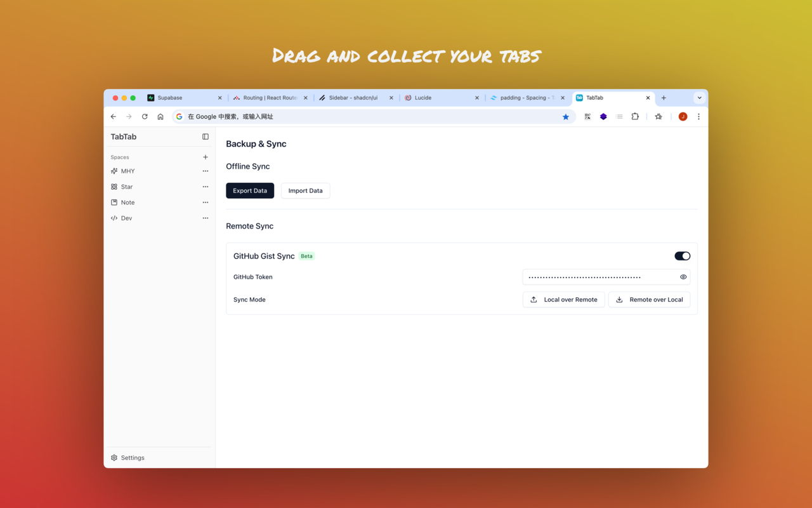This screenshot has height=508, width=812.
Task: Click the GitHub Token input field
Action: pos(596,277)
